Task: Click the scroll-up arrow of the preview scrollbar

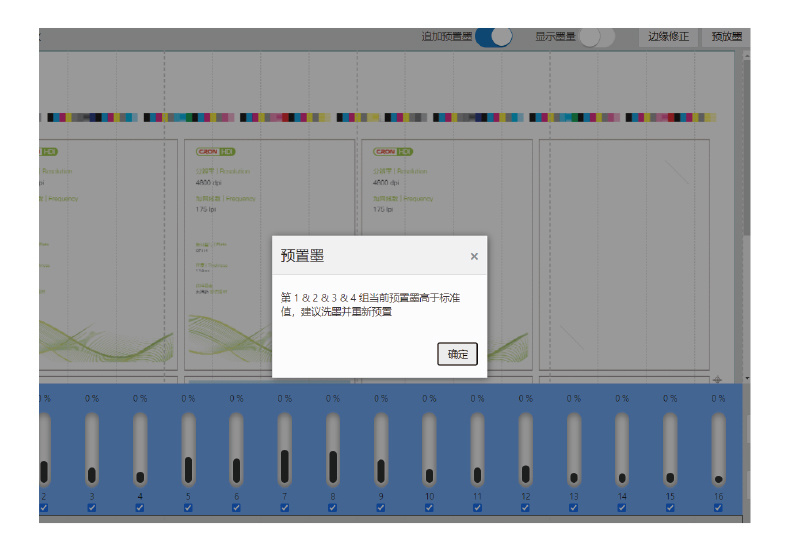Action: pos(746,57)
